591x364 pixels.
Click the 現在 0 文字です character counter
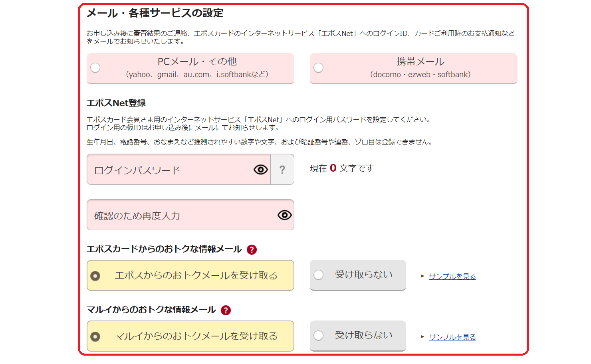(x=342, y=168)
